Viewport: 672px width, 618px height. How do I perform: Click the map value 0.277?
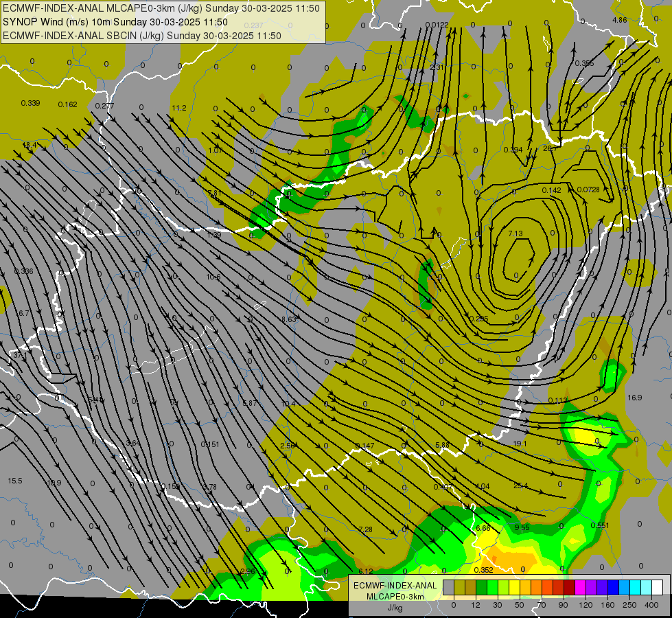(x=104, y=106)
